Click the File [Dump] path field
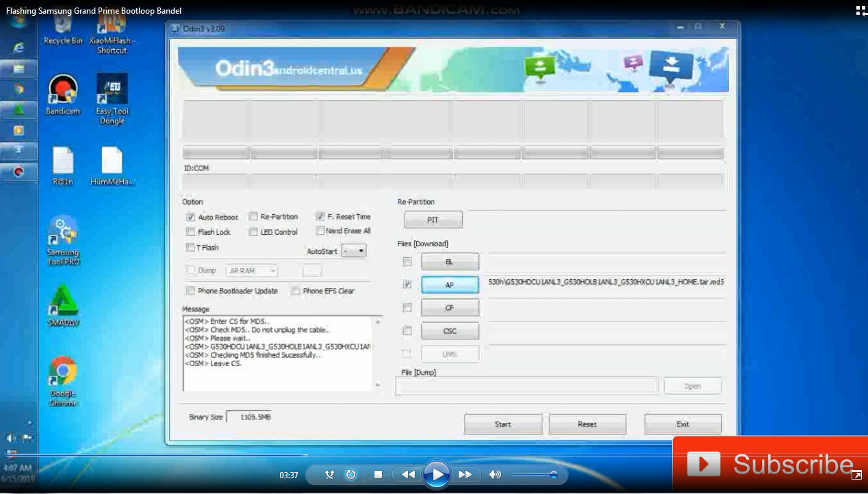The image size is (868, 494). coord(526,386)
